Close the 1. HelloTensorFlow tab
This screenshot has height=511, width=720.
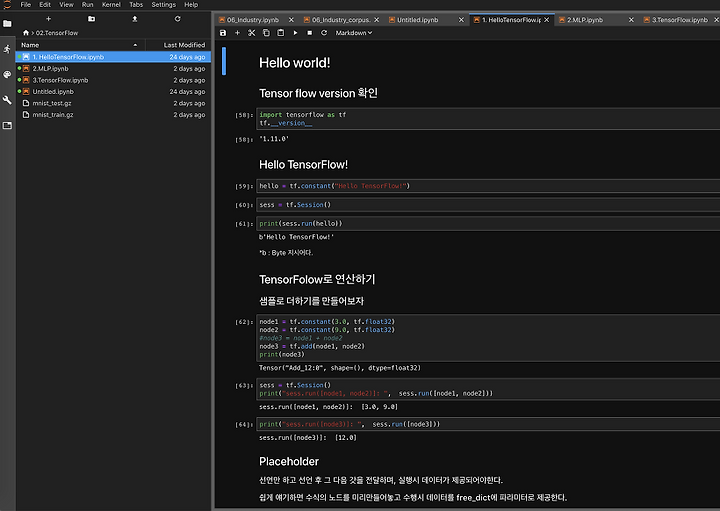(546, 20)
